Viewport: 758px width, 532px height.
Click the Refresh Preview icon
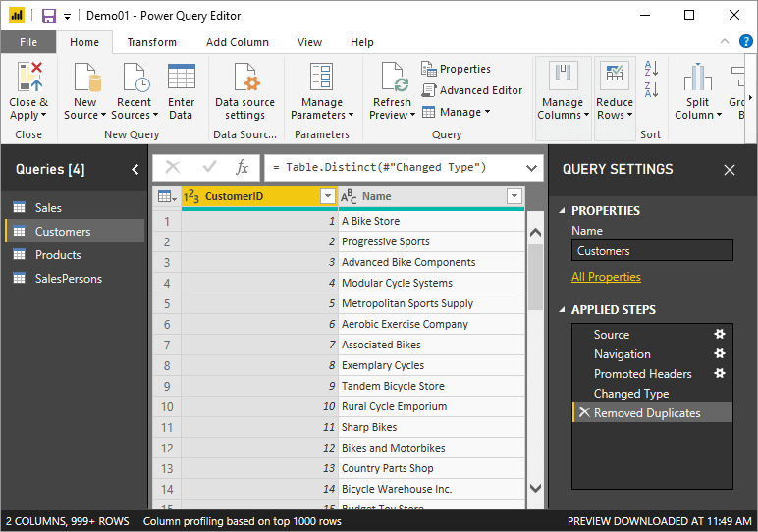pyautogui.click(x=395, y=77)
